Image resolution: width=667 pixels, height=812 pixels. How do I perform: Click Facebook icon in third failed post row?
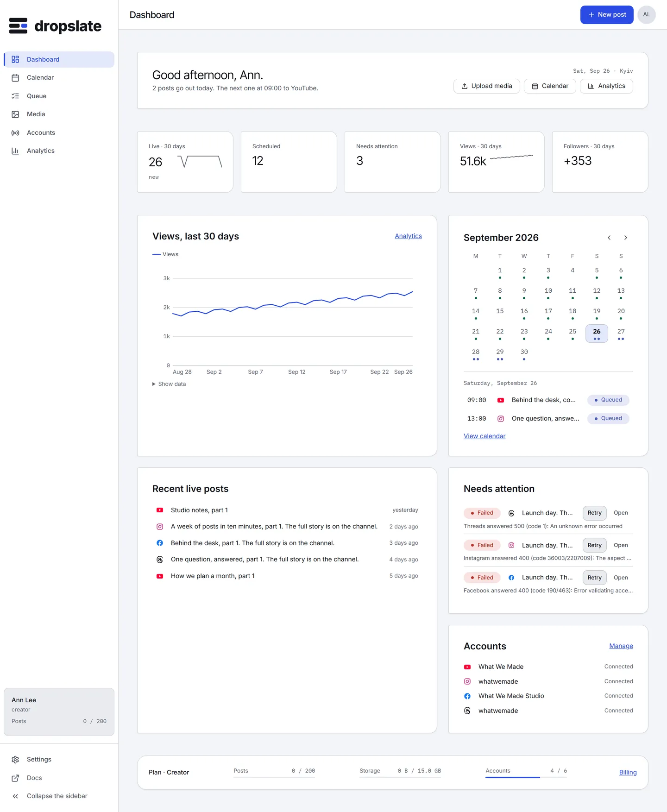pyautogui.click(x=511, y=578)
